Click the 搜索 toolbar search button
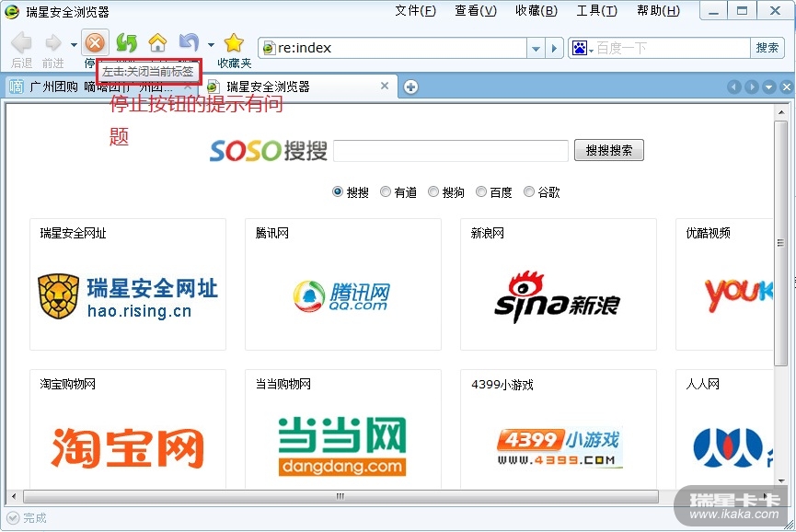The height and width of the screenshot is (532, 796). (767, 48)
